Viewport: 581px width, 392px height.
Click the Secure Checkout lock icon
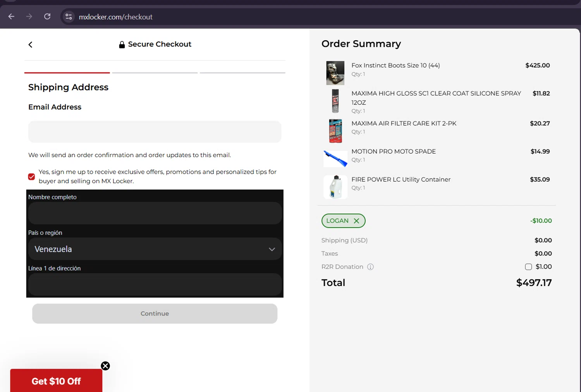(122, 45)
